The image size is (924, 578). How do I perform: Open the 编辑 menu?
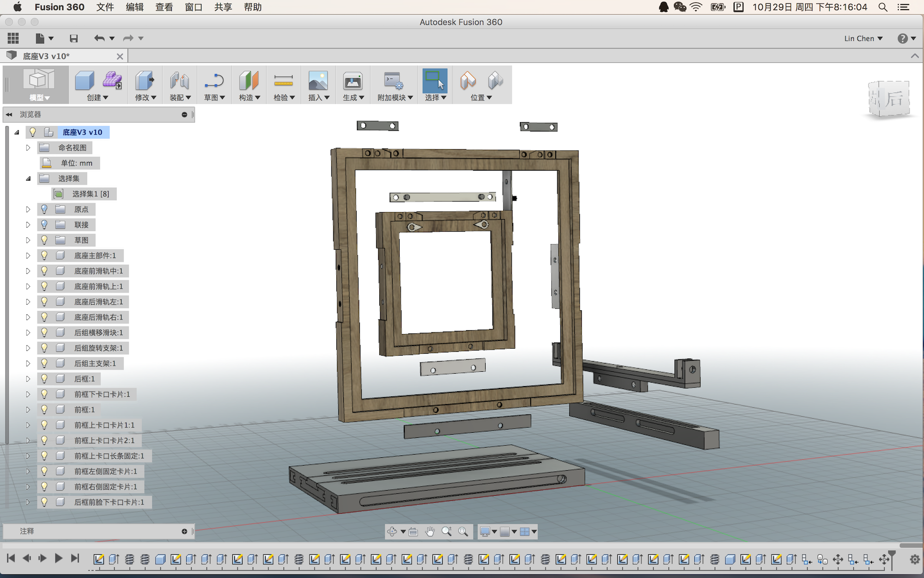click(134, 7)
